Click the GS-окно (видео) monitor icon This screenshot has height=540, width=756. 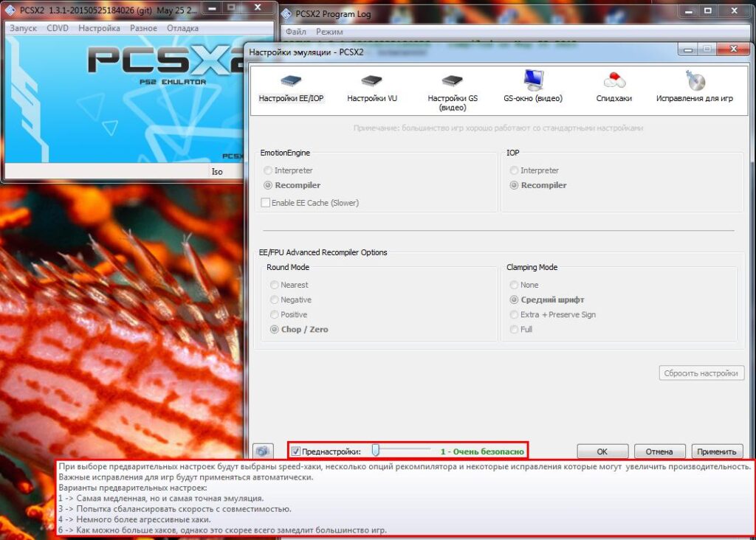tap(533, 80)
